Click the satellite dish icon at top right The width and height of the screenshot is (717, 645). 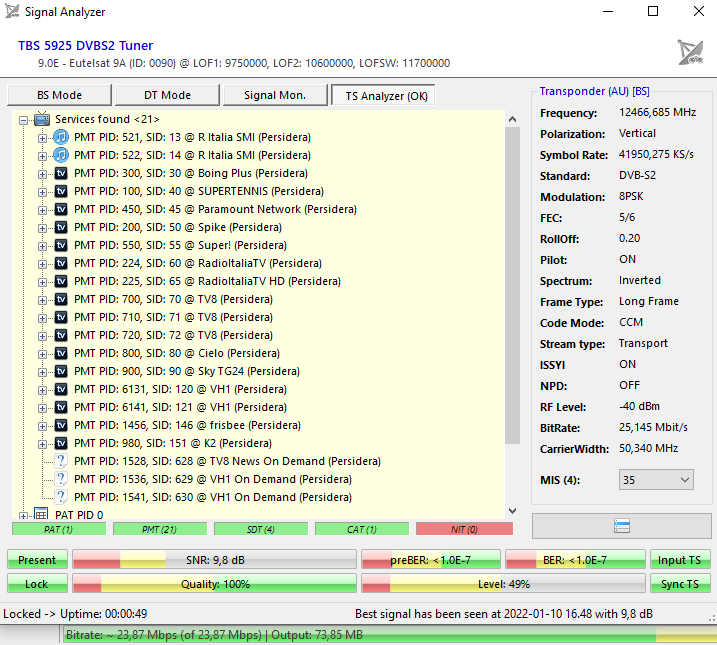[x=690, y=52]
